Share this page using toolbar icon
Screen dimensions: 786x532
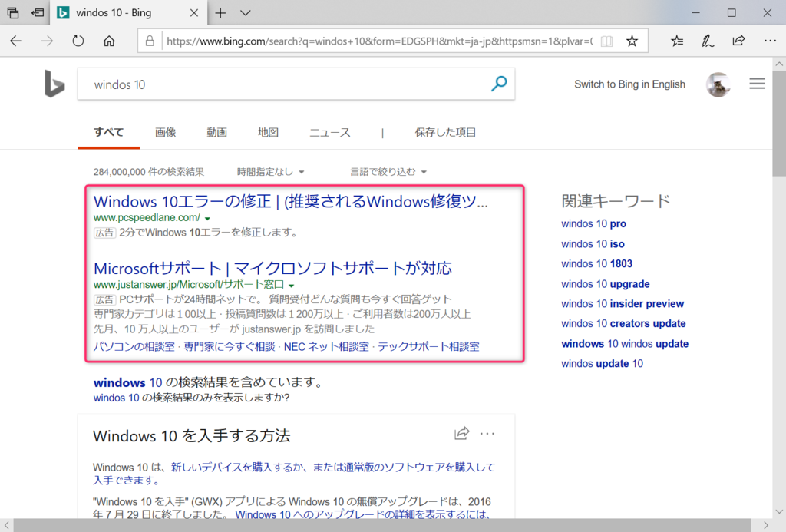coord(739,41)
